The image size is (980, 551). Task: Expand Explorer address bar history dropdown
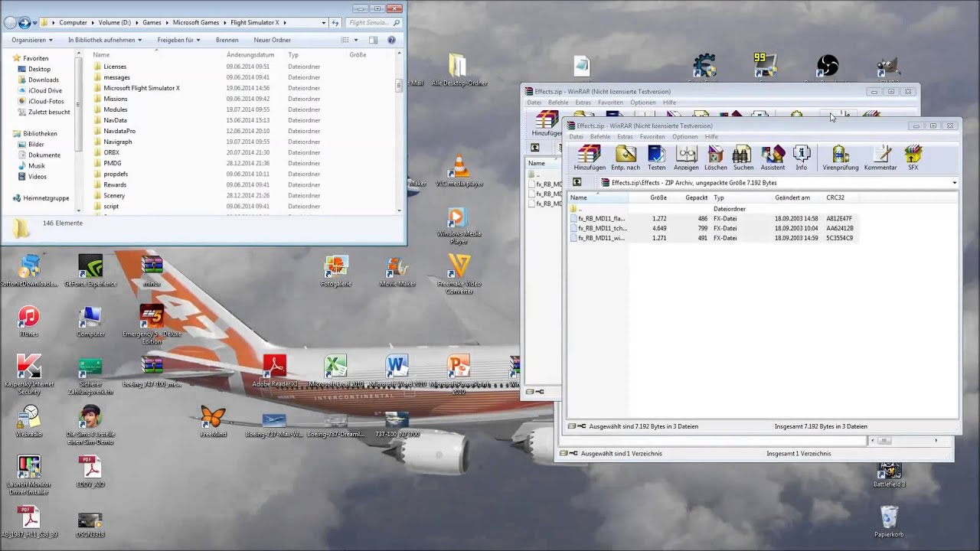coord(324,23)
